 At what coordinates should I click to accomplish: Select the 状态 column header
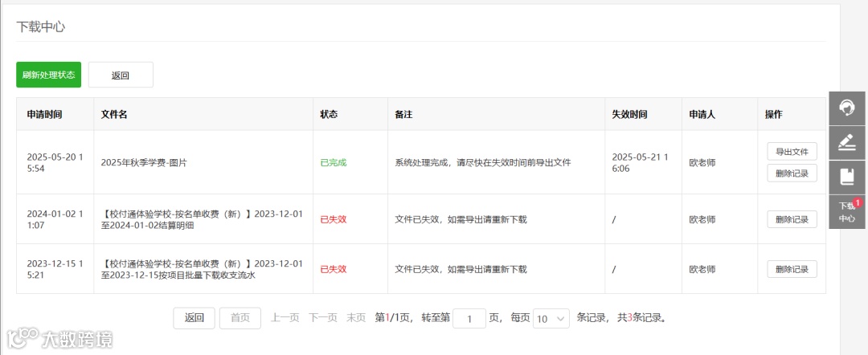[x=329, y=115]
